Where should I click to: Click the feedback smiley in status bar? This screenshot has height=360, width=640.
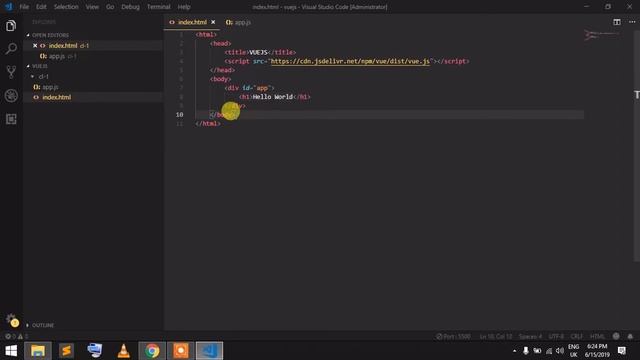(616, 336)
